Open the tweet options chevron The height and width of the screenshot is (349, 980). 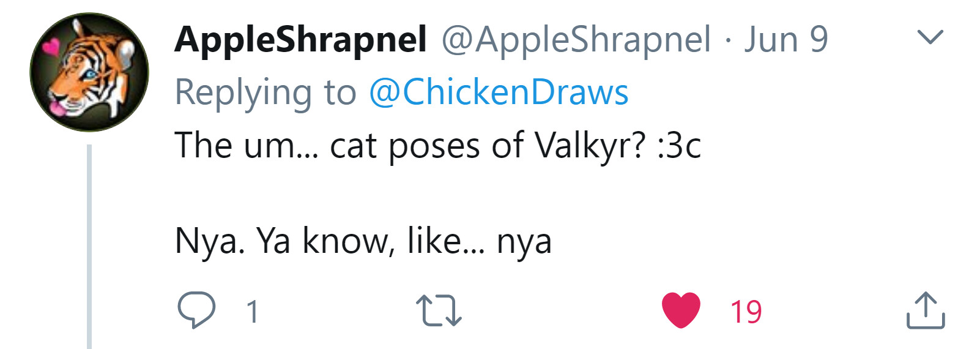coord(930,37)
